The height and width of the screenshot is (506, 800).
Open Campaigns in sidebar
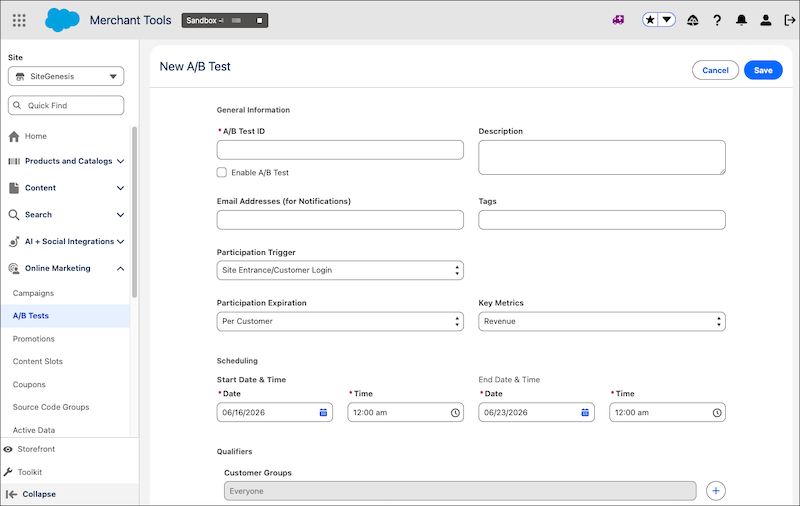point(33,293)
